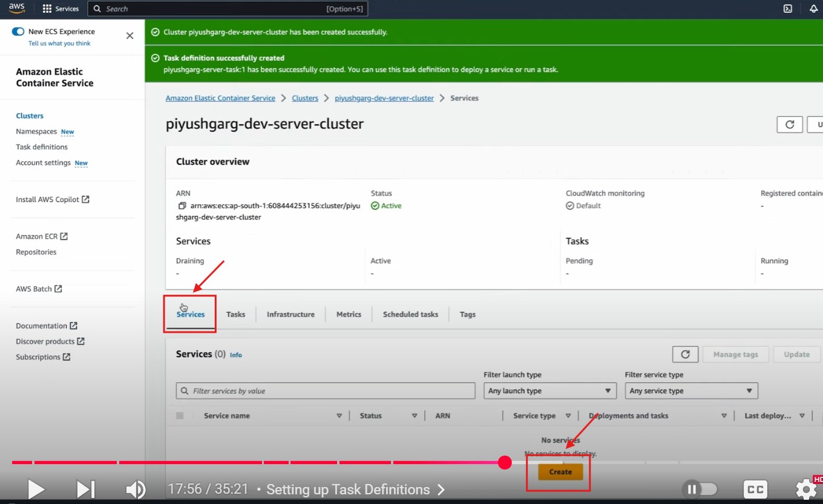Close the ECS sidebar with X

click(x=130, y=36)
